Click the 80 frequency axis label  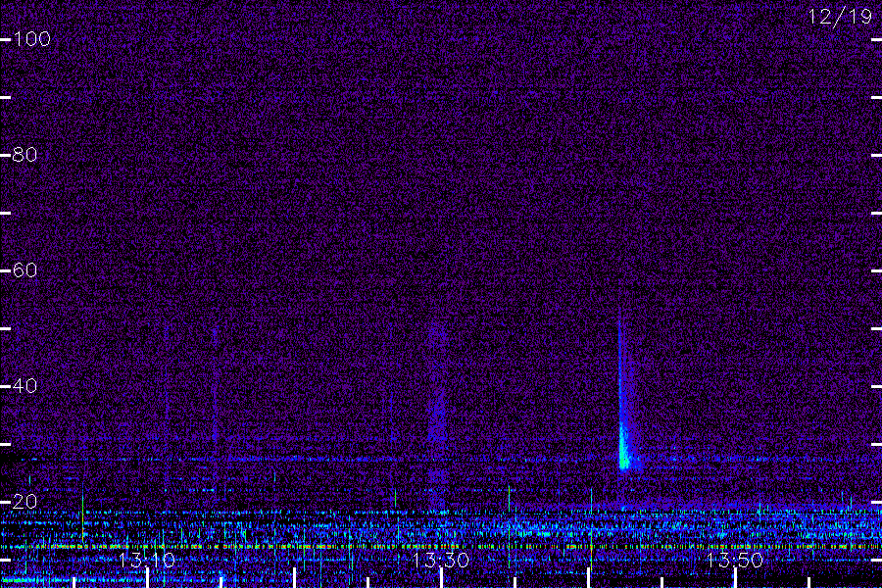click(x=24, y=155)
